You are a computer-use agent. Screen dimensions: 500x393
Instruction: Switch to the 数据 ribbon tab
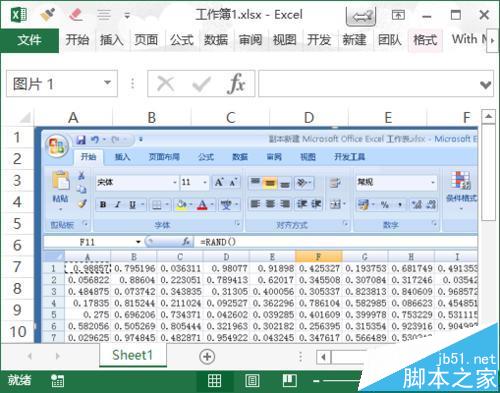216,40
